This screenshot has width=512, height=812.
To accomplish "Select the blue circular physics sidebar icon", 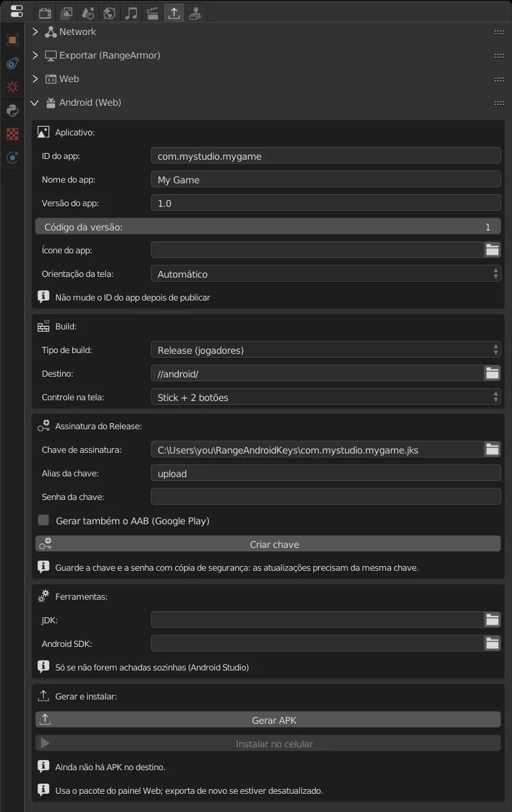I will click(x=12, y=158).
